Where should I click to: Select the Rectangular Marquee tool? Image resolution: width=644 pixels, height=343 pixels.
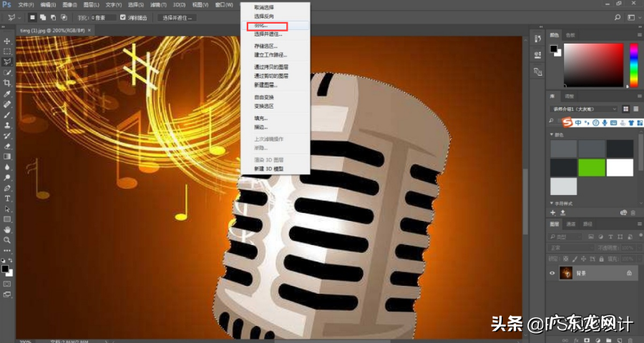pyautogui.click(x=7, y=51)
